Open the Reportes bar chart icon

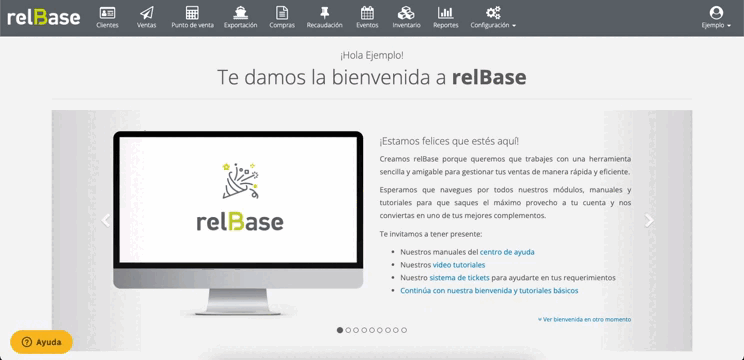tap(446, 13)
